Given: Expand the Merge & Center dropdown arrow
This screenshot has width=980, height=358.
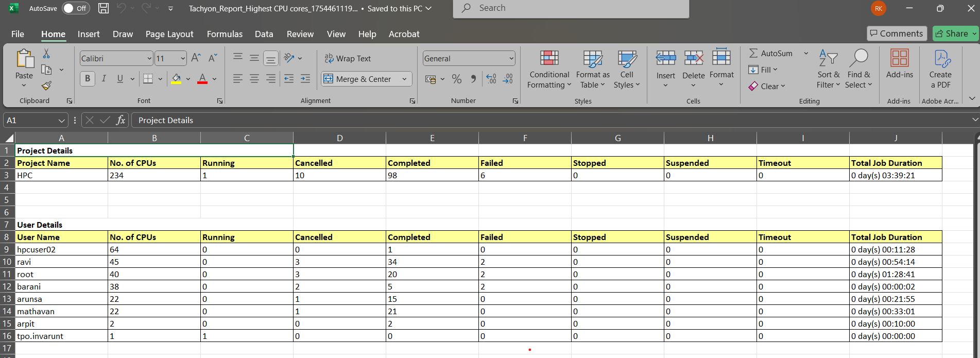Looking at the screenshot, I should [x=405, y=79].
